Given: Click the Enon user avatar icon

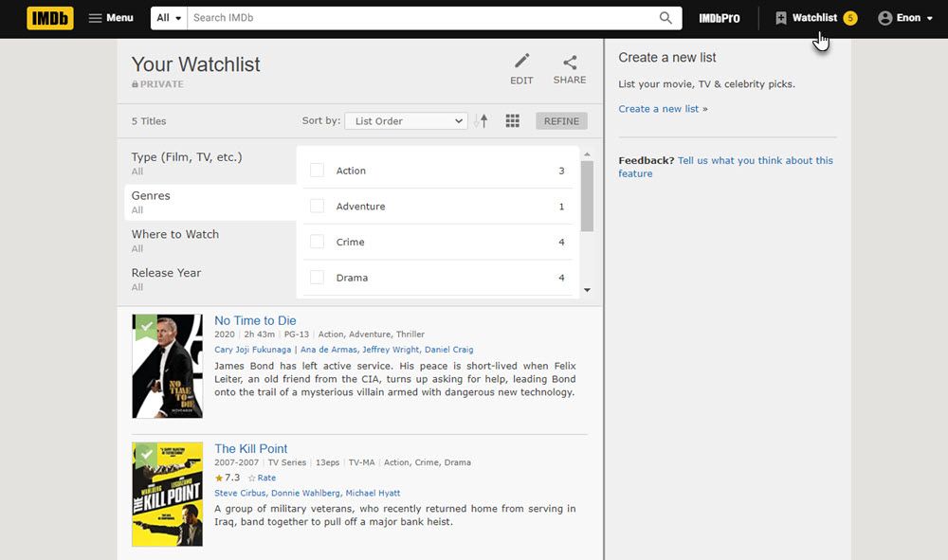Looking at the screenshot, I should click(885, 18).
